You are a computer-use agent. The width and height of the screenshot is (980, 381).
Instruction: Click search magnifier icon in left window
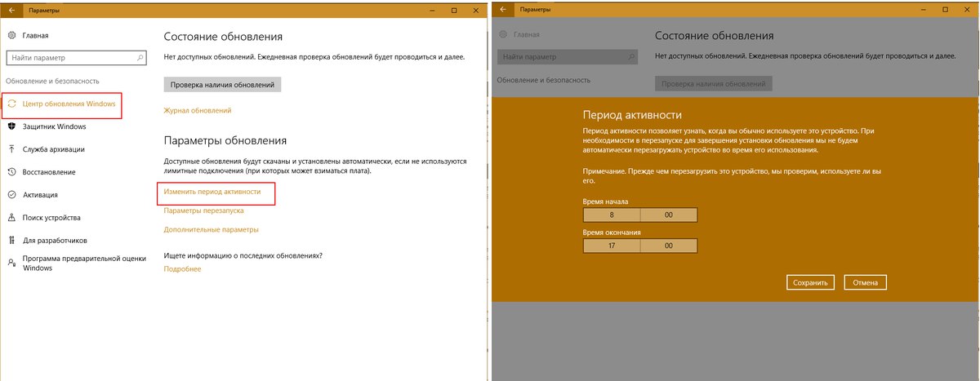140,58
